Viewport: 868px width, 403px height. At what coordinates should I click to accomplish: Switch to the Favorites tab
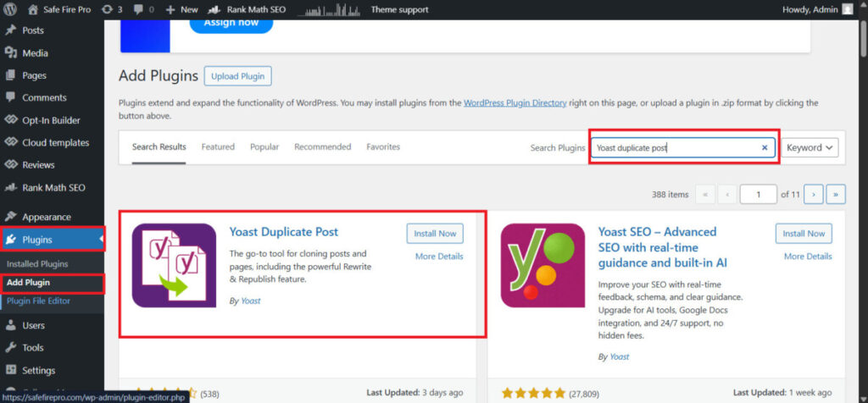(x=383, y=147)
